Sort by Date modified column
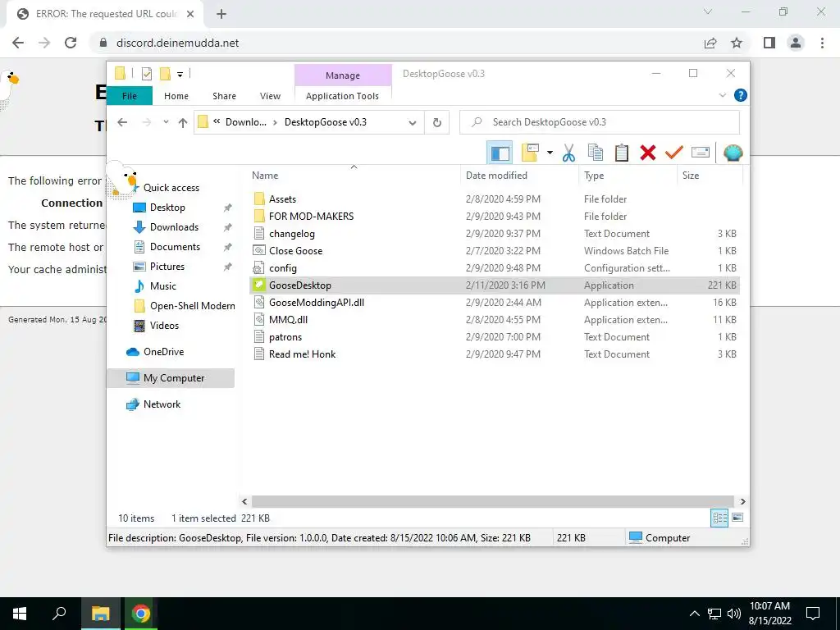 519,176
